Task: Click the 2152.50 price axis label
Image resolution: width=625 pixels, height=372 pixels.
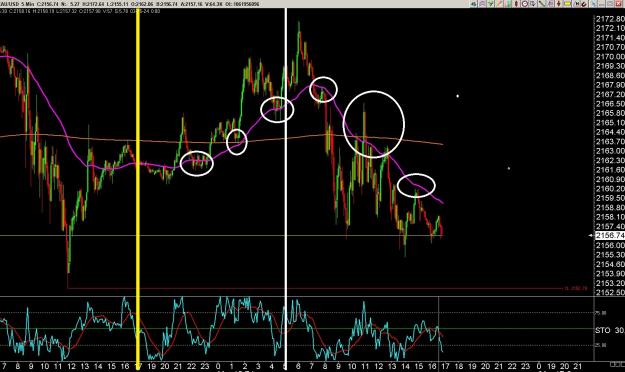Action: (x=610, y=292)
